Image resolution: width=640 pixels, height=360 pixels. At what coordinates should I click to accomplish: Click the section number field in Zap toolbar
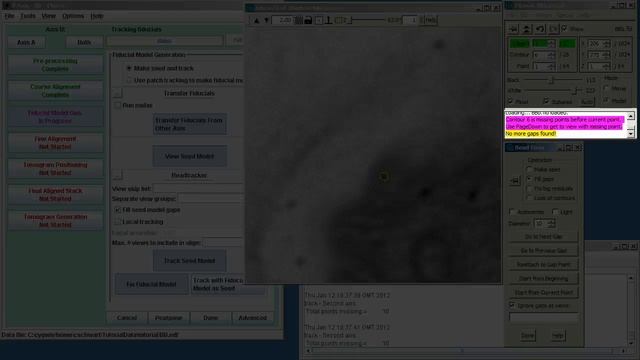pos(411,20)
